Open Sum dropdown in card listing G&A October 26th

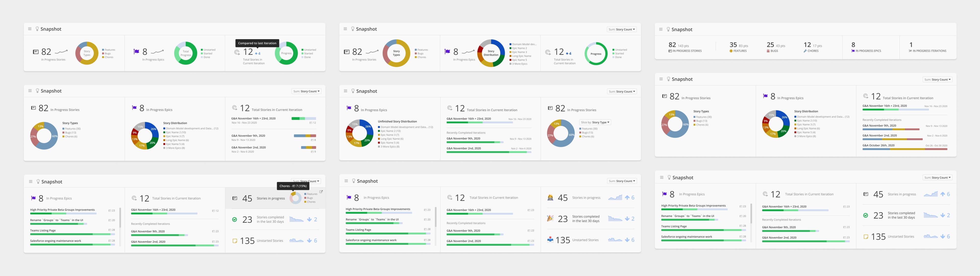point(937,80)
